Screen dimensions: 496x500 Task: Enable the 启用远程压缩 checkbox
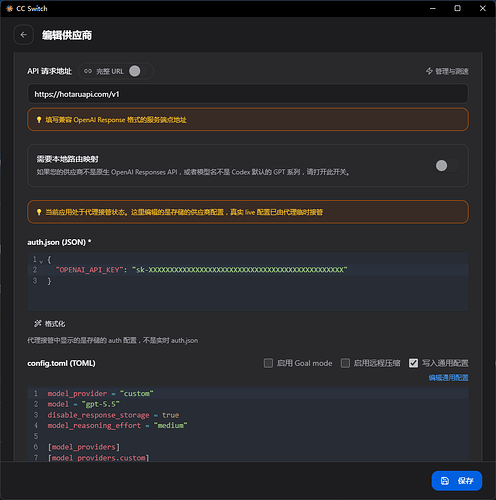tap(345, 363)
